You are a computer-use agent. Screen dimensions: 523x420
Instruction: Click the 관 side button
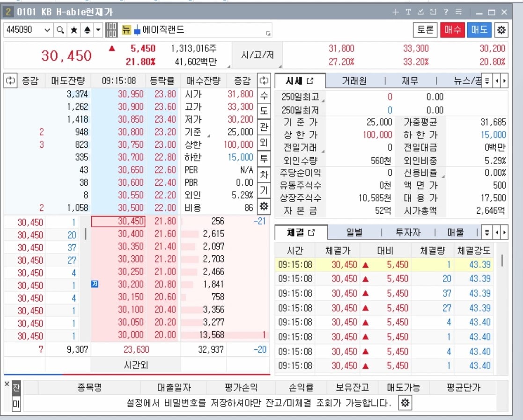tap(264, 127)
